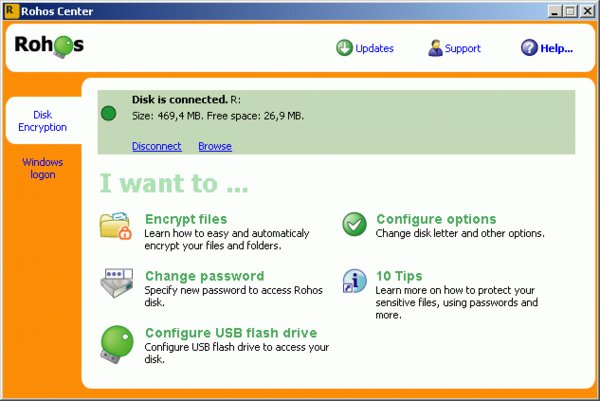Open the Updates link
The height and width of the screenshot is (401, 600).
(x=374, y=48)
